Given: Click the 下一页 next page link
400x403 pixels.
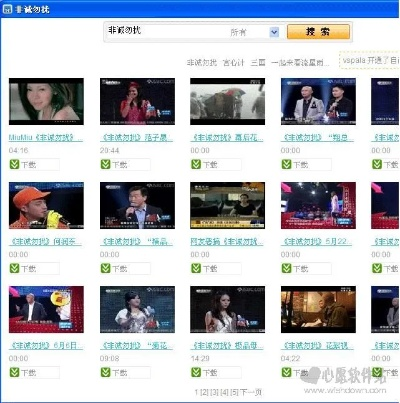Looking at the screenshot, I should (251, 393).
